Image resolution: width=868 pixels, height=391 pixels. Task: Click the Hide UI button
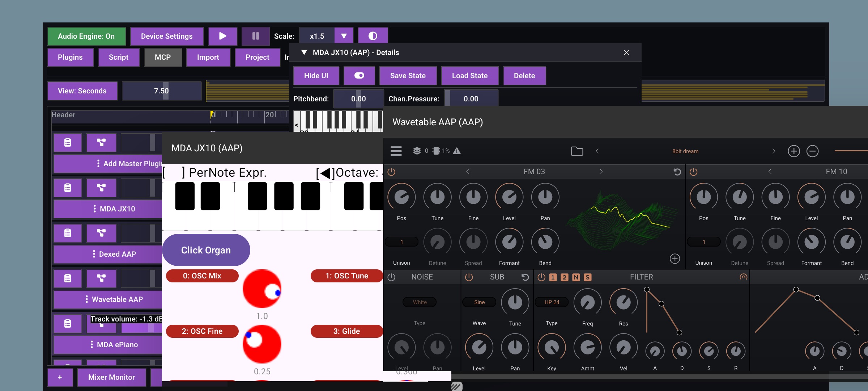(316, 76)
